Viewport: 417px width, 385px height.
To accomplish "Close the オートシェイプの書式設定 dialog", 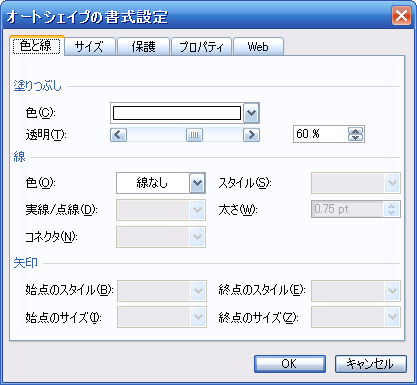I will (x=401, y=15).
